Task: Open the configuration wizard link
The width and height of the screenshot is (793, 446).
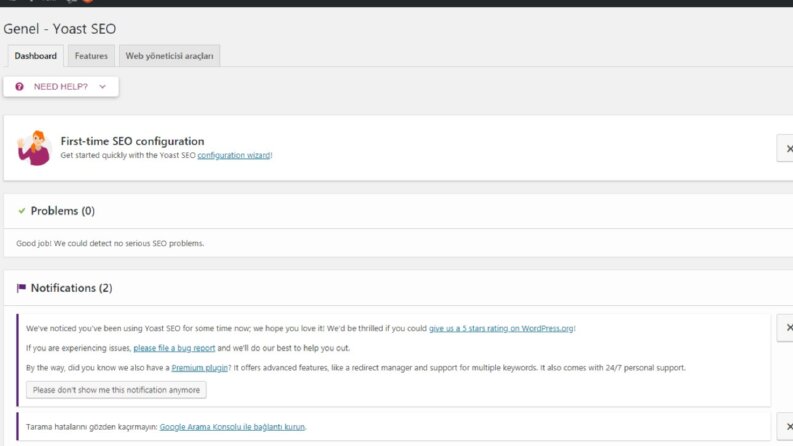Action: coord(234,155)
